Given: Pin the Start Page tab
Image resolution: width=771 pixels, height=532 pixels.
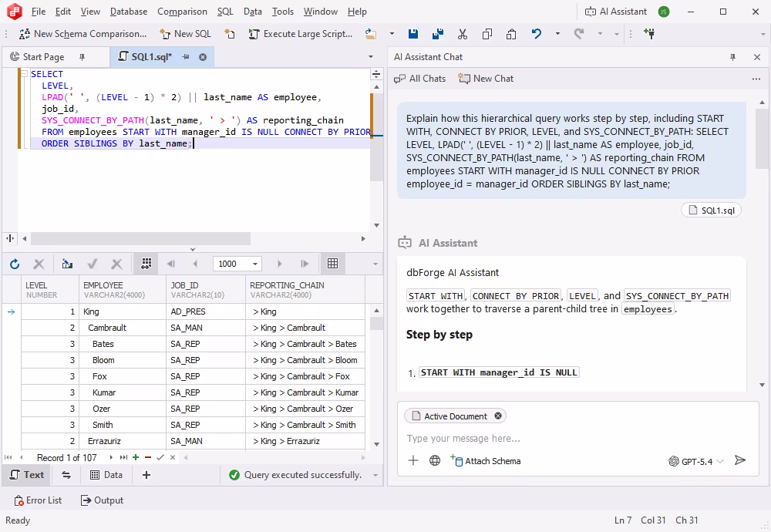Looking at the screenshot, I should tap(82, 57).
